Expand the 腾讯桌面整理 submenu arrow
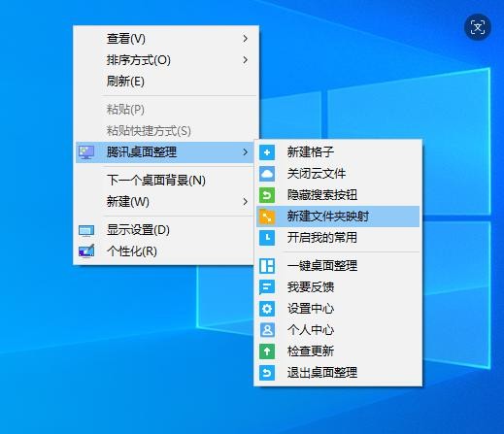The height and width of the screenshot is (434, 504). (x=246, y=152)
